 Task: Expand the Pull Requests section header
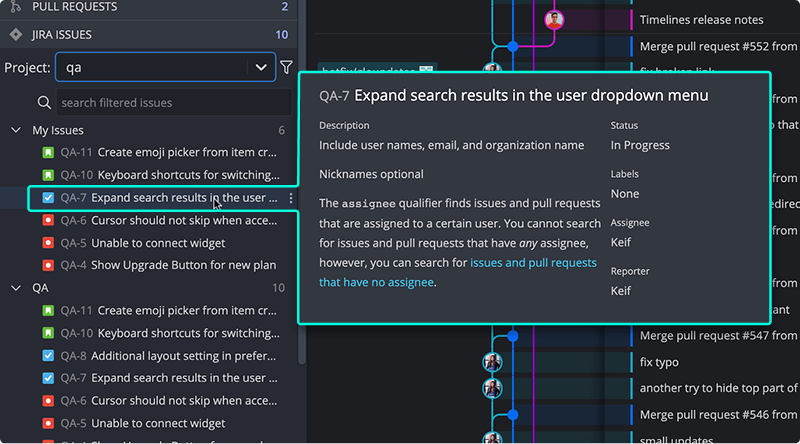tap(148, 7)
